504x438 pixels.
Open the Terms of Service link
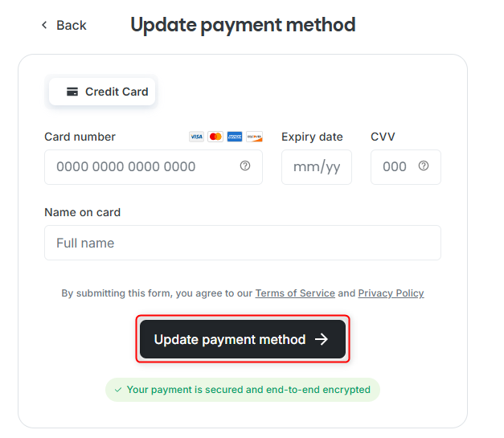295,293
